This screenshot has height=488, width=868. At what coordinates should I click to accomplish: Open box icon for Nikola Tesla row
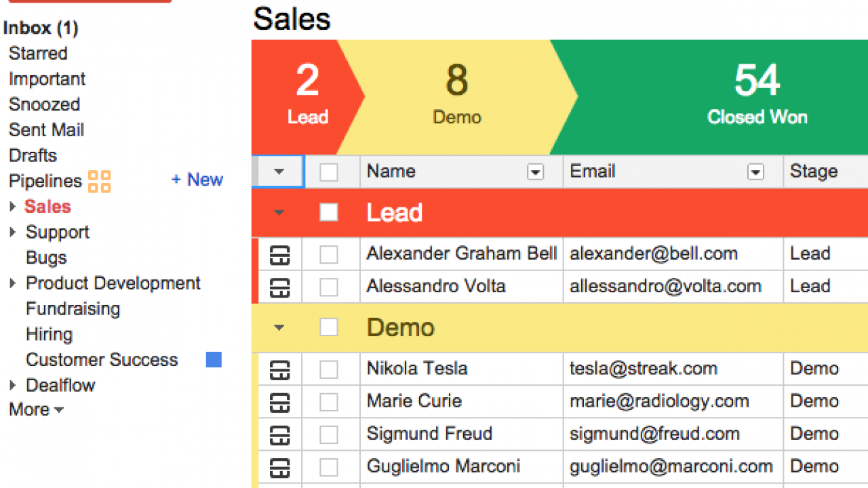tap(280, 369)
